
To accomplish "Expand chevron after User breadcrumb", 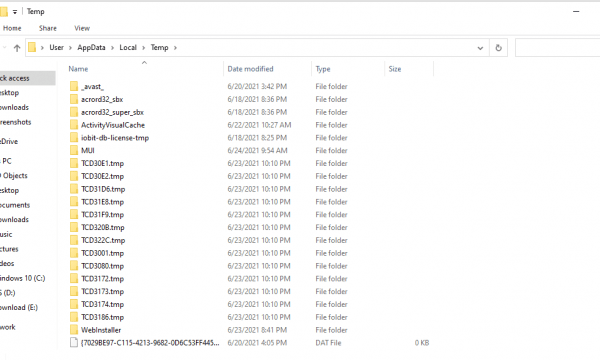I will (70, 48).
